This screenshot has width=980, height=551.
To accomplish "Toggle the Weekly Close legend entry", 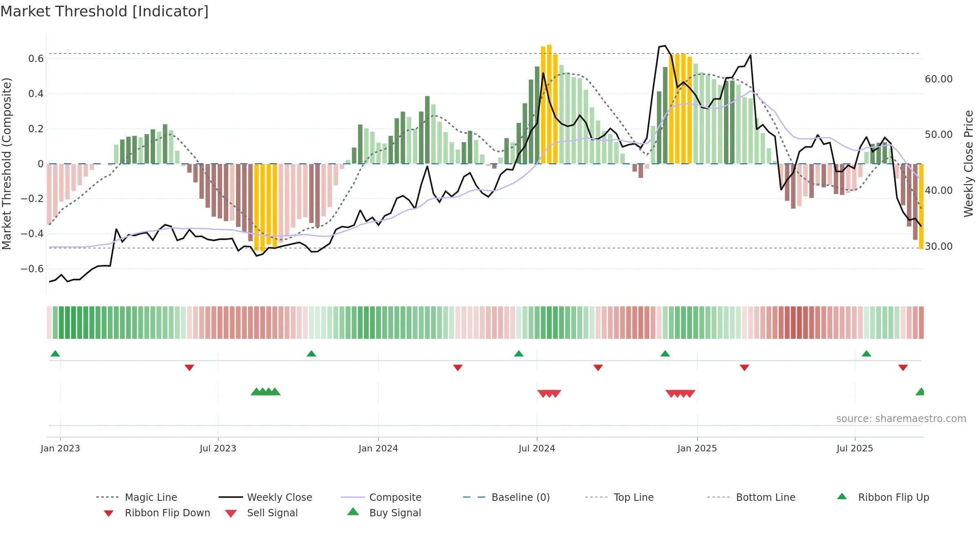I will point(265,497).
